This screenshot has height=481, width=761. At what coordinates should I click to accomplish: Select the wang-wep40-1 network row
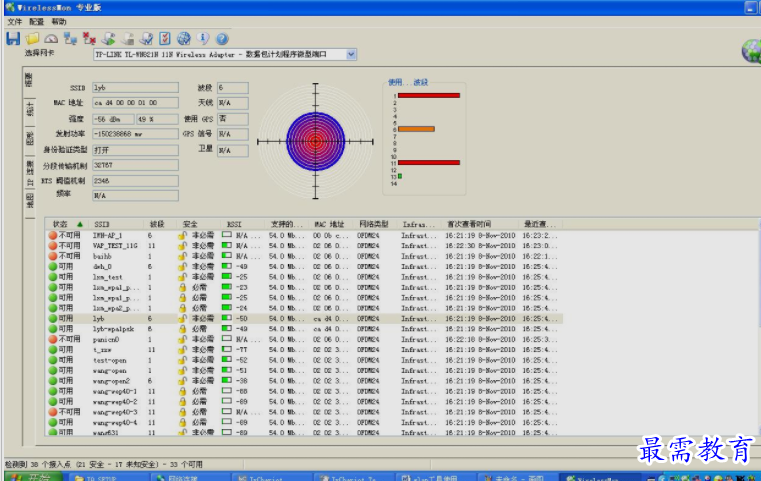pyautogui.click(x=305, y=391)
